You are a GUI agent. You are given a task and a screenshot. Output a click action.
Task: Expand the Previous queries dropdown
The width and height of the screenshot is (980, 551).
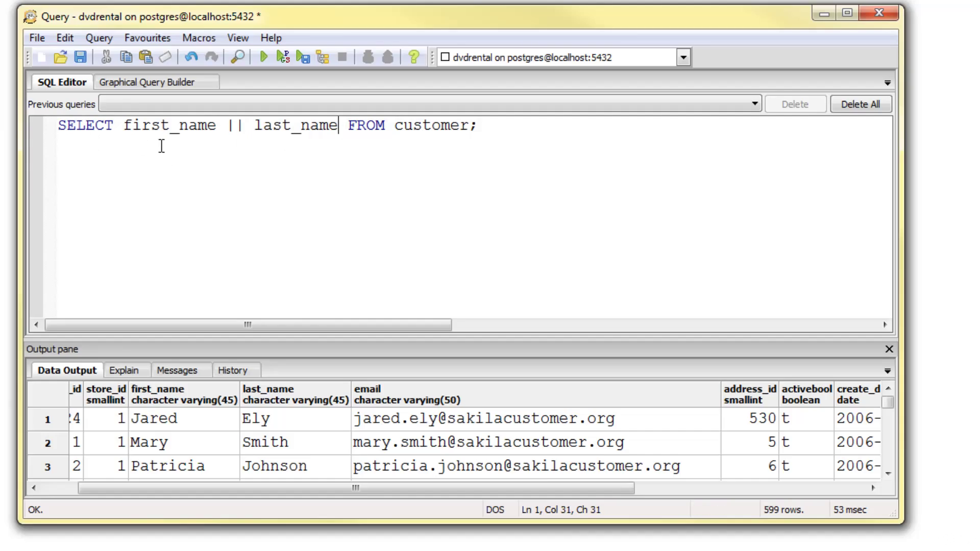[754, 104]
